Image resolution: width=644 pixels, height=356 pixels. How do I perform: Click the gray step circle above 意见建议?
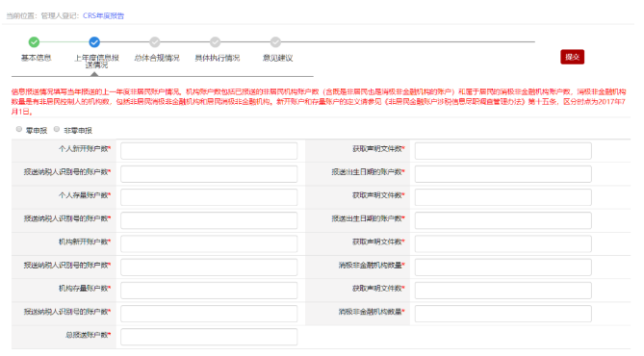[275, 42]
